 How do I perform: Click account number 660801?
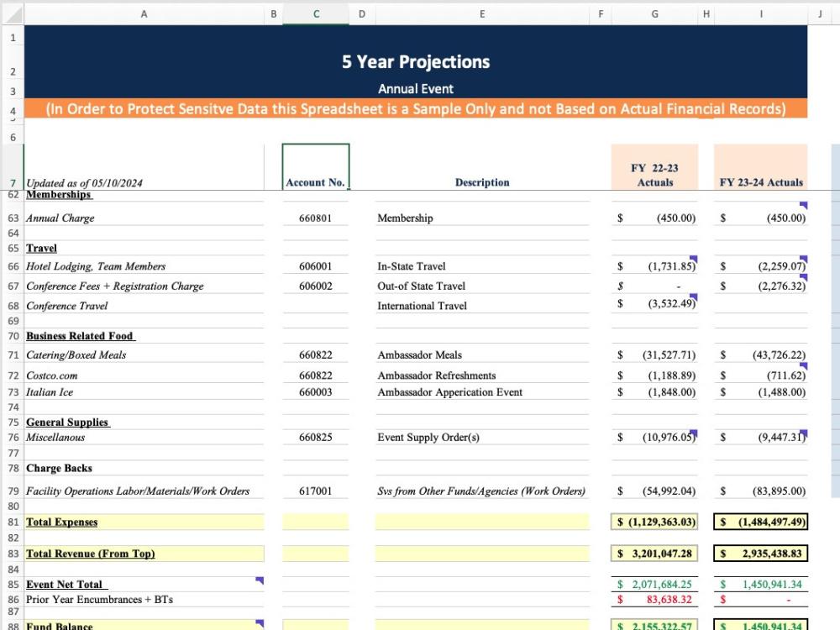(316, 218)
